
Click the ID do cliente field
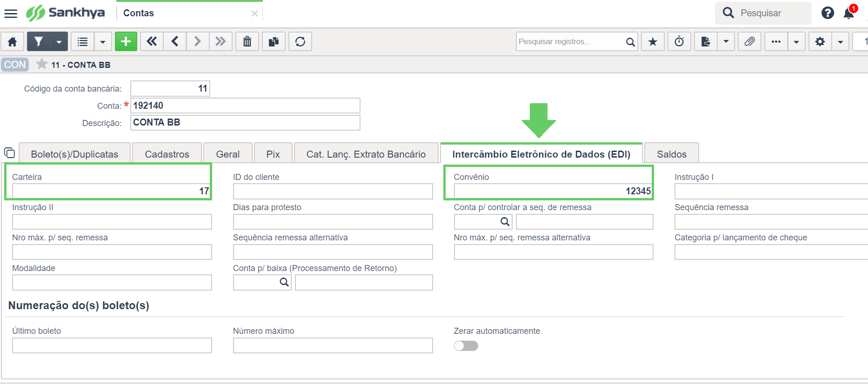pos(333,191)
